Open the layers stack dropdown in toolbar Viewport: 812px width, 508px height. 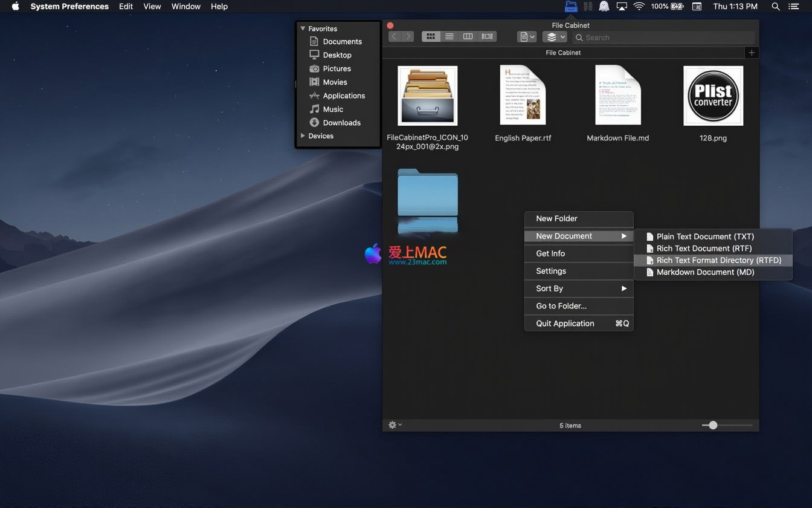coord(555,37)
